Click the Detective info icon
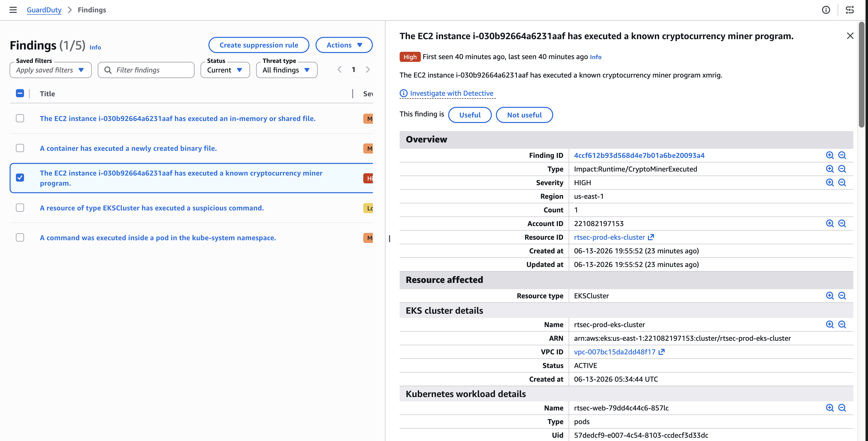Viewport: 868px width, 441px height. pos(404,93)
